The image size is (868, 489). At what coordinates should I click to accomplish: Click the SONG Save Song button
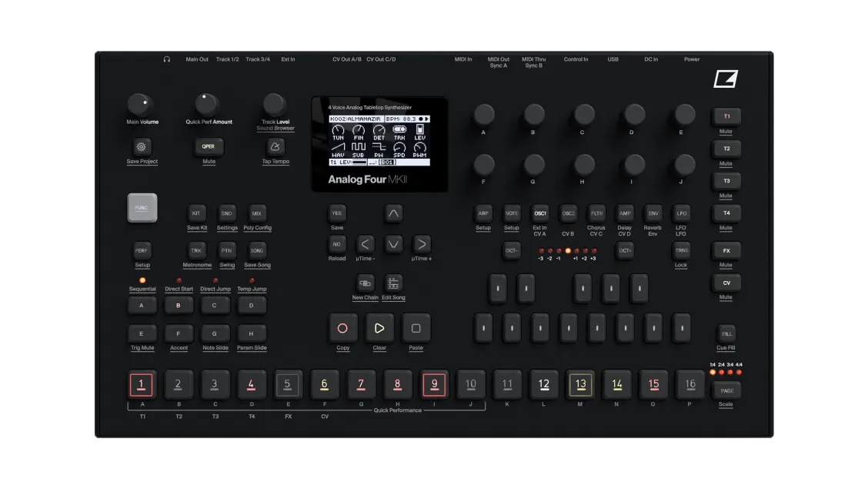[257, 251]
